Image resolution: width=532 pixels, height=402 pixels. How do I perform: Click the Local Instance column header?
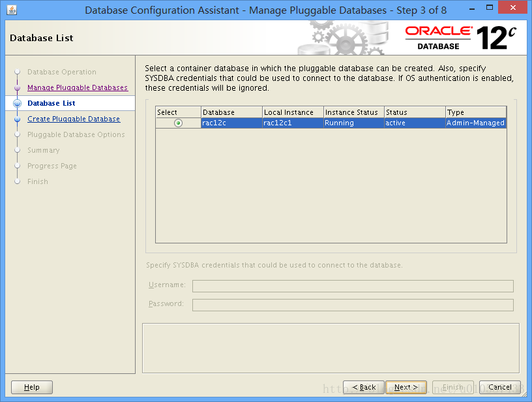click(x=293, y=112)
